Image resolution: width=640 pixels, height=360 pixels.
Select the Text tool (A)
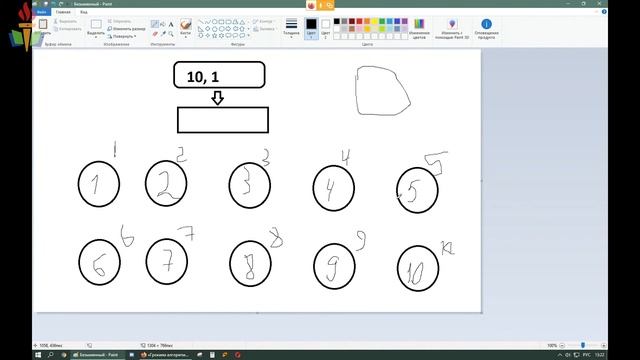171,24
